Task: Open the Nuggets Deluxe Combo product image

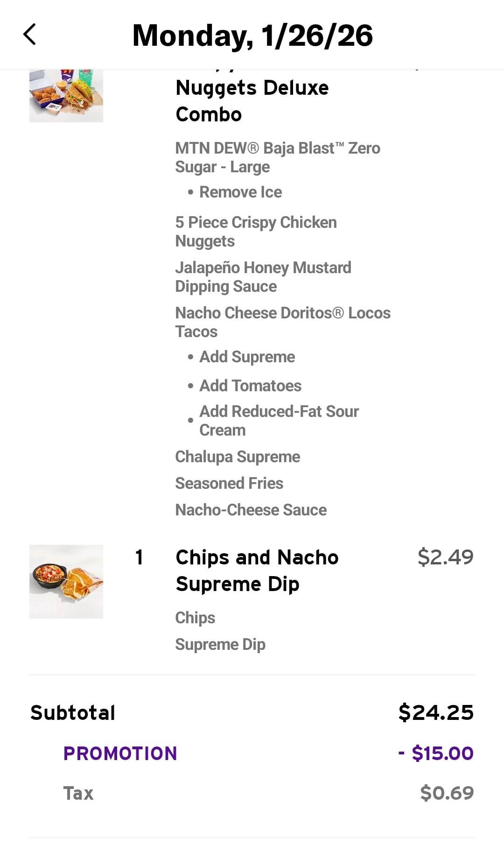Action: pyautogui.click(x=66, y=96)
